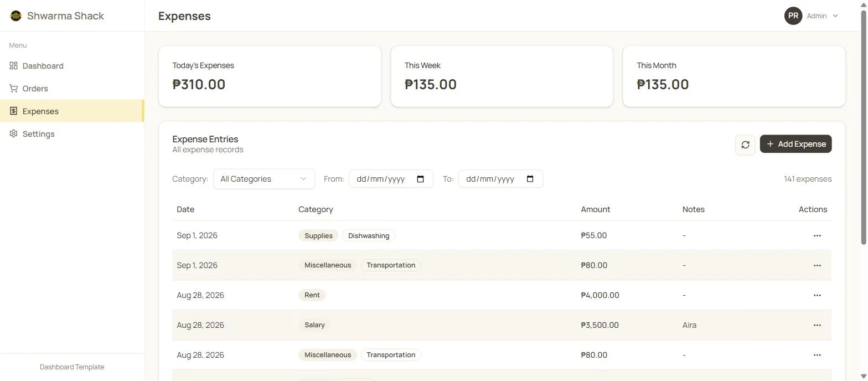Open actions for Aug 28 Transportation row
This screenshot has height=381, width=868.
(817, 355)
